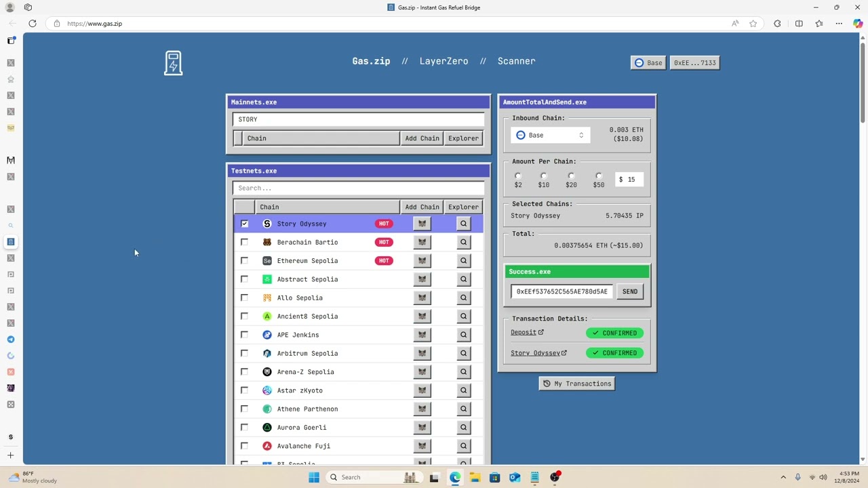Open explorer for Athene Parthenon row

(464, 409)
